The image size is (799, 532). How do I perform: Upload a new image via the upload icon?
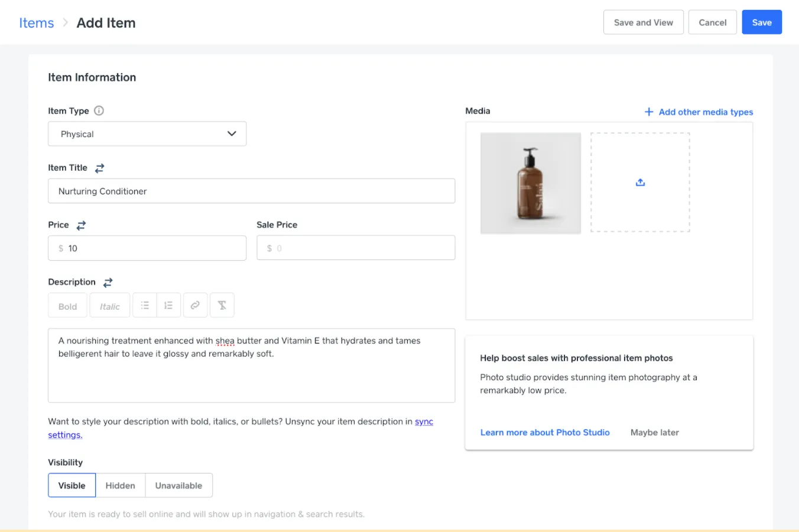pos(640,182)
